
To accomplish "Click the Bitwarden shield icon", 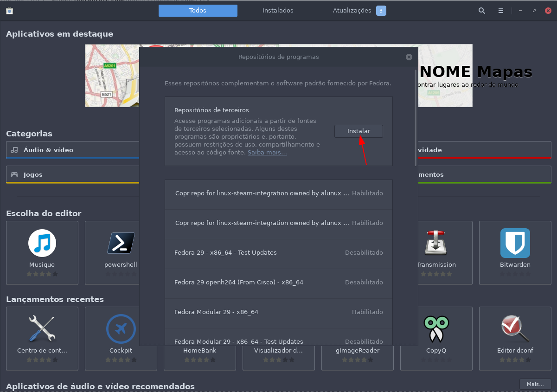I will tap(515, 243).
